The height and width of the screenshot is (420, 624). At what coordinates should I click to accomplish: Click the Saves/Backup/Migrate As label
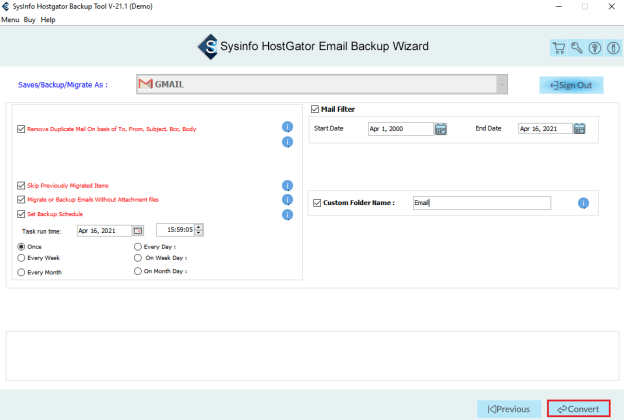point(62,85)
